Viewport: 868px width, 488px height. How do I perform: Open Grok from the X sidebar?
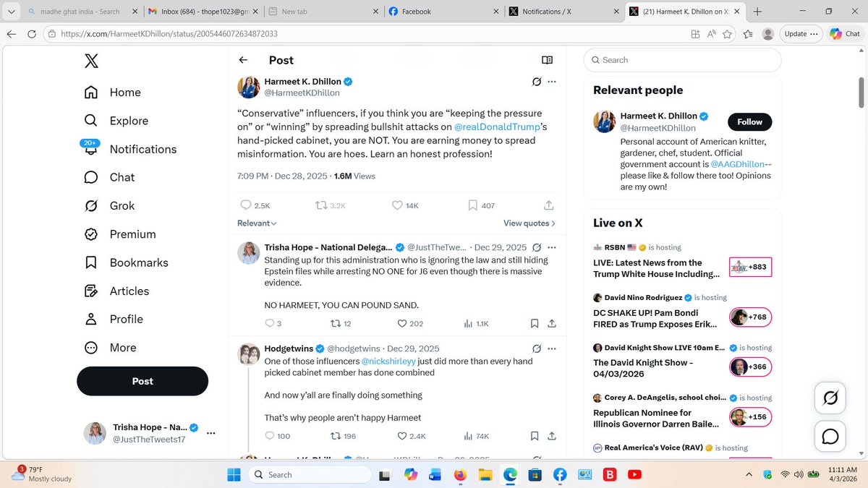[122, 205]
